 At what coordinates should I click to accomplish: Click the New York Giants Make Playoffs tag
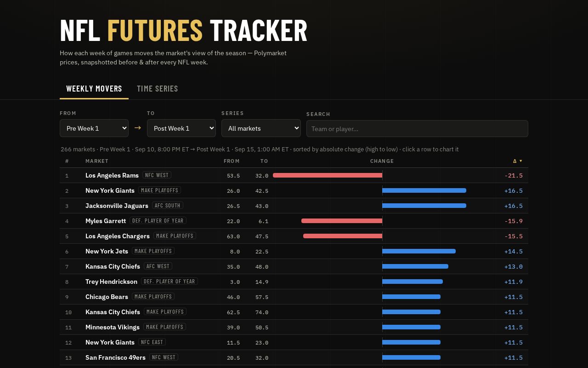click(159, 190)
